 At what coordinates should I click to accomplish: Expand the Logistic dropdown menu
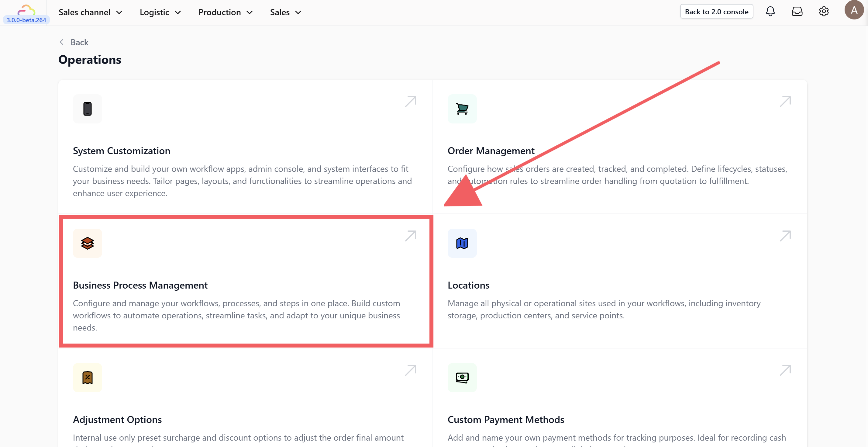pos(160,12)
